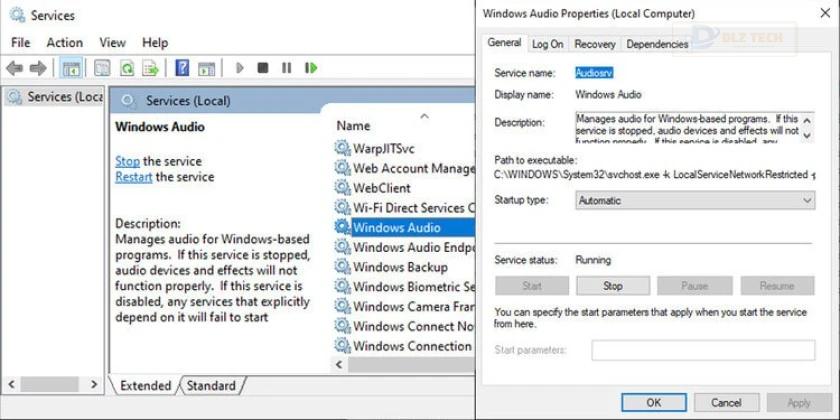Click the Refresh toolbar icon
Image resolution: width=840 pixels, height=420 pixels.
126,68
